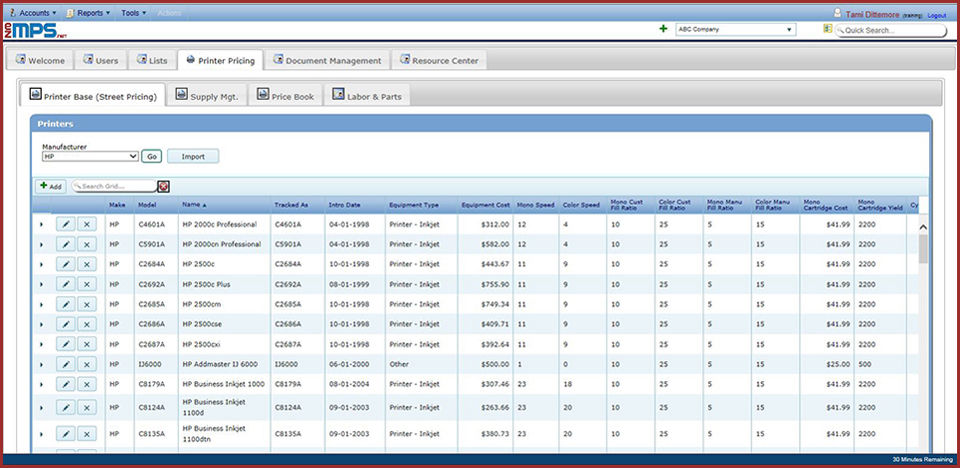
Task: Switch to the Users tab
Action: click(100, 60)
